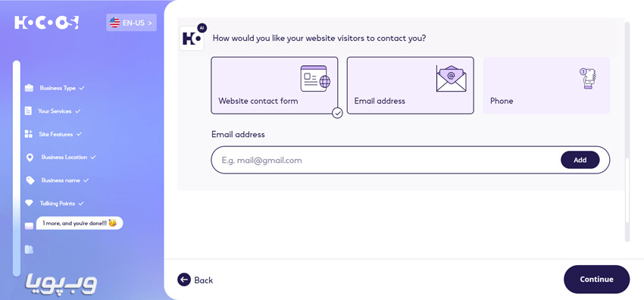The image size is (644, 300).
Task: Click the Continue button
Action: 596,279
